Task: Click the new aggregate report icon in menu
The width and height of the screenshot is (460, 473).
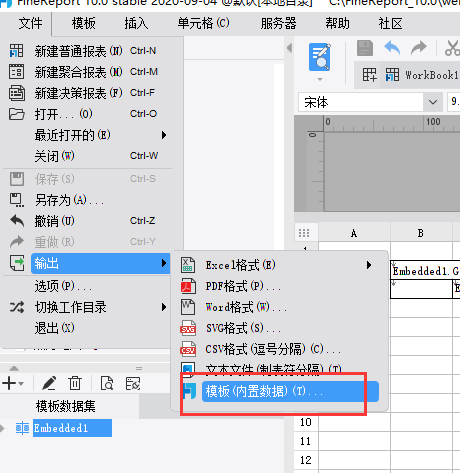Action: [x=16, y=72]
